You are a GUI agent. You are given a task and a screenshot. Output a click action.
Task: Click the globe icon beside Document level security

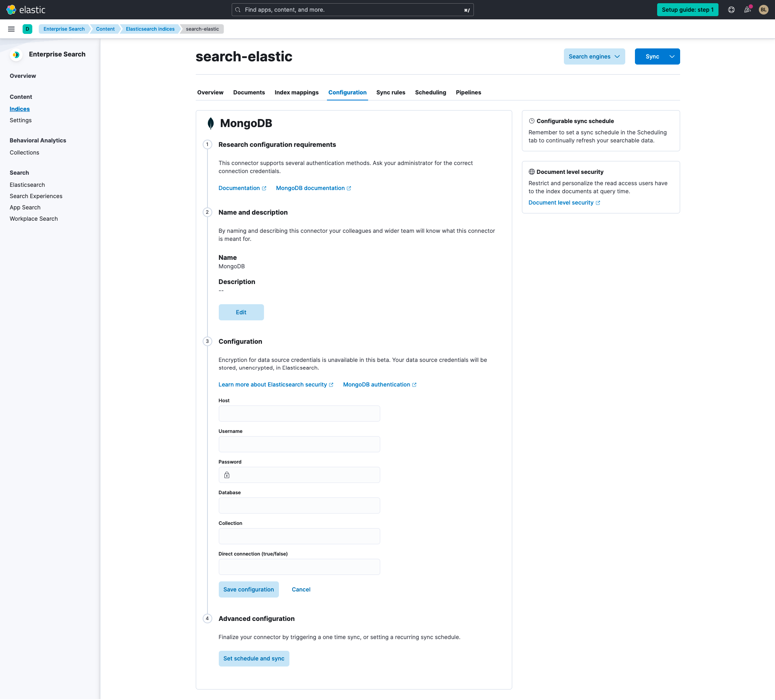[x=532, y=172]
